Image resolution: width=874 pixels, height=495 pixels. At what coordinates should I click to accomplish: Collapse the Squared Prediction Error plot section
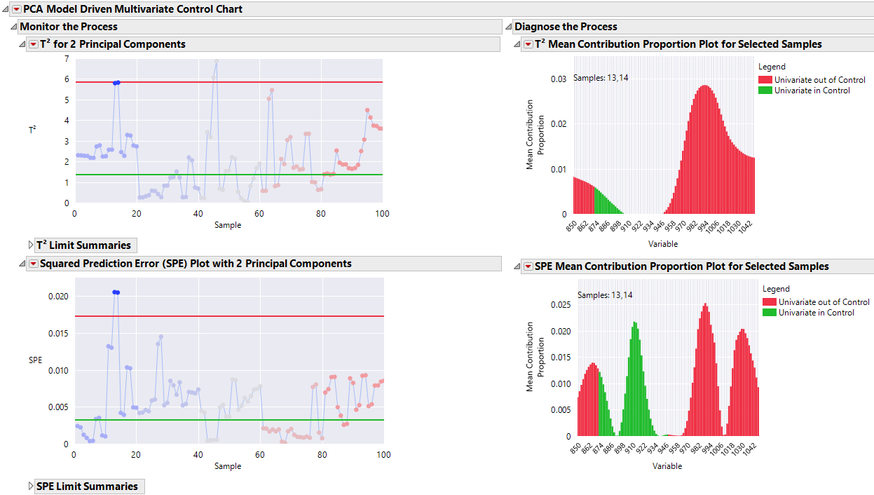pyautogui.click(x=22, y=264)
